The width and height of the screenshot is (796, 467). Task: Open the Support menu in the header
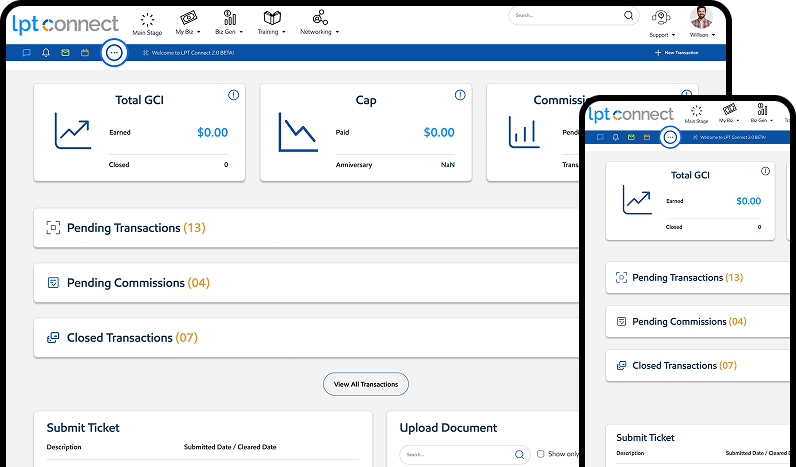[660, 23]
